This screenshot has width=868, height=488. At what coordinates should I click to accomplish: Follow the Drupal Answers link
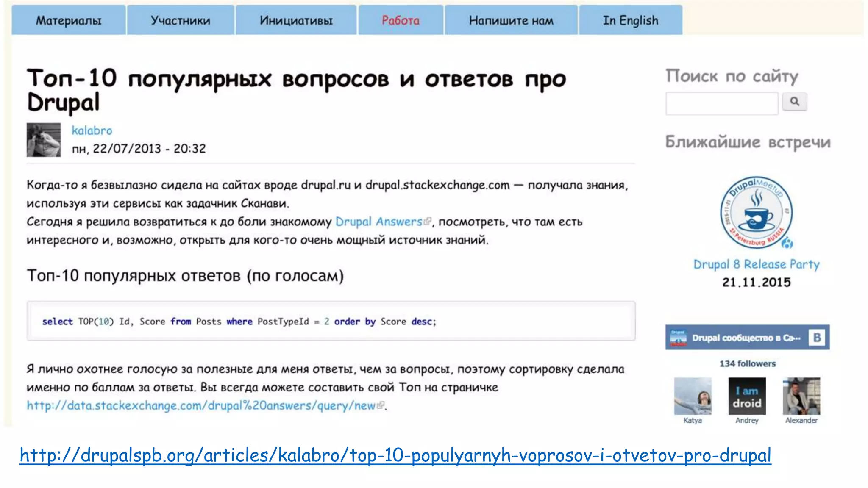378,222
